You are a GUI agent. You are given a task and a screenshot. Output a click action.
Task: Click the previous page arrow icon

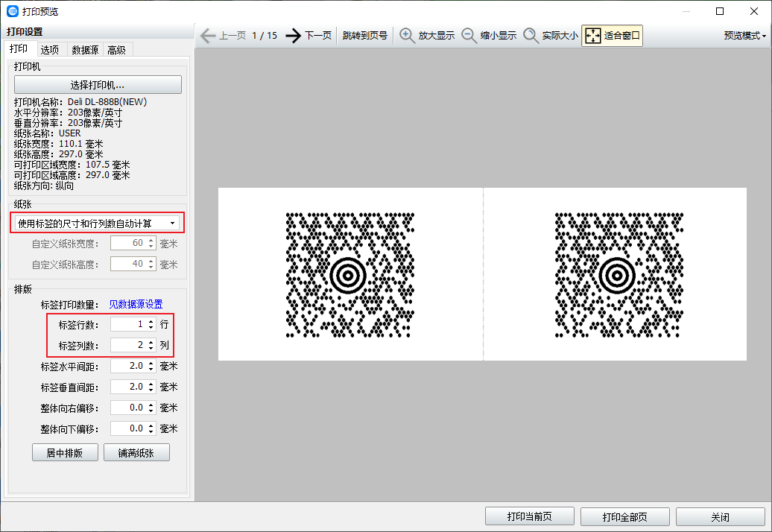[208, 36]
